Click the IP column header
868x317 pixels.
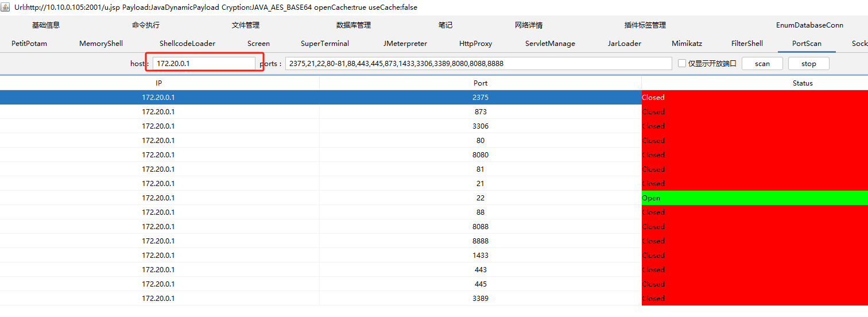159,83
